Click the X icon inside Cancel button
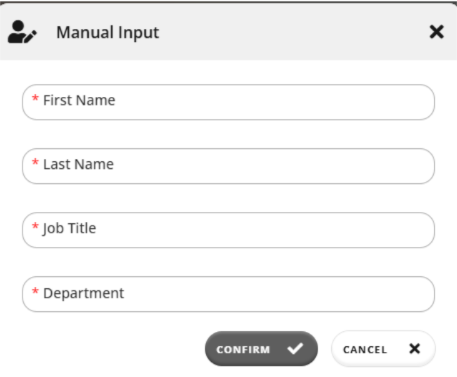 tap(414, 349)
